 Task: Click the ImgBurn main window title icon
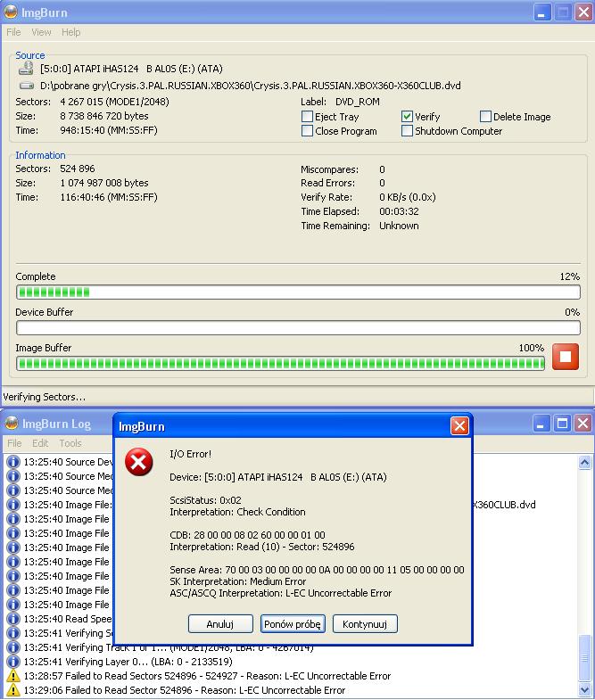(x=11, y=12)
